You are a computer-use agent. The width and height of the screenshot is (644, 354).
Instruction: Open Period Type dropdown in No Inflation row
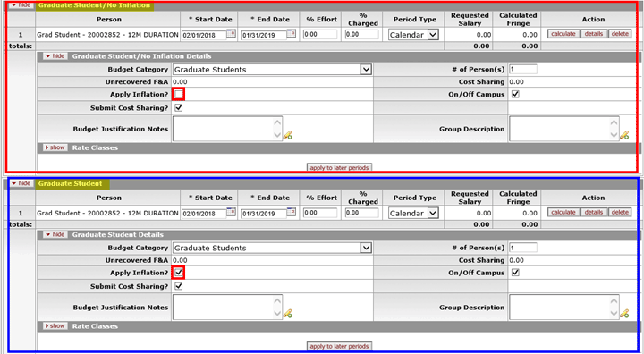tap(413, 35)
